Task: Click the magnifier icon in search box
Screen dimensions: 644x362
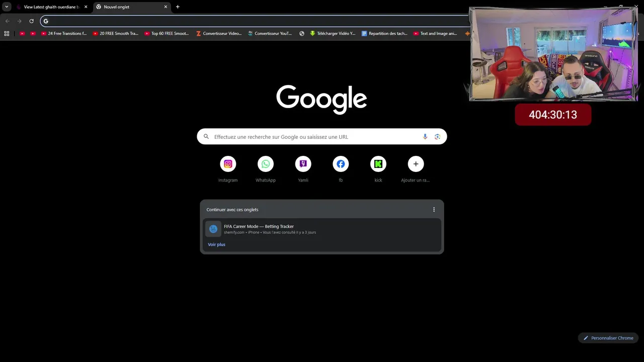Action: (x=206, y=137)
